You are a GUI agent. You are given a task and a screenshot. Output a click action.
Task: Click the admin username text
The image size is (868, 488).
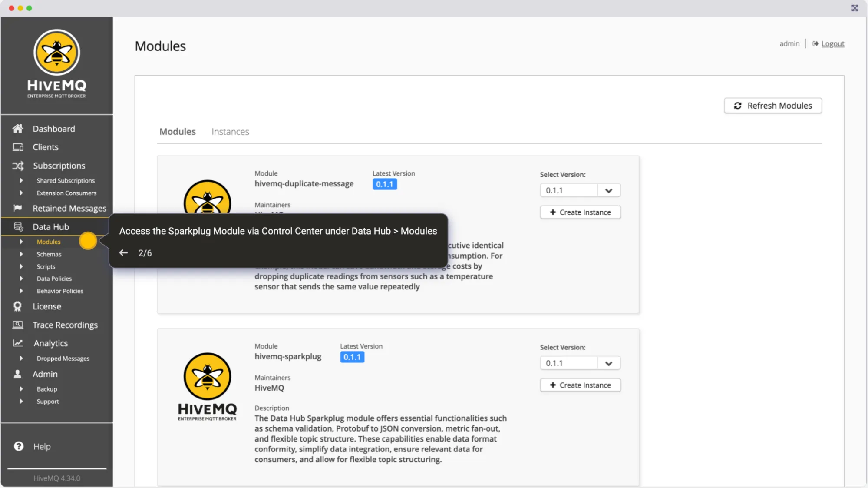tap(789, 44)
